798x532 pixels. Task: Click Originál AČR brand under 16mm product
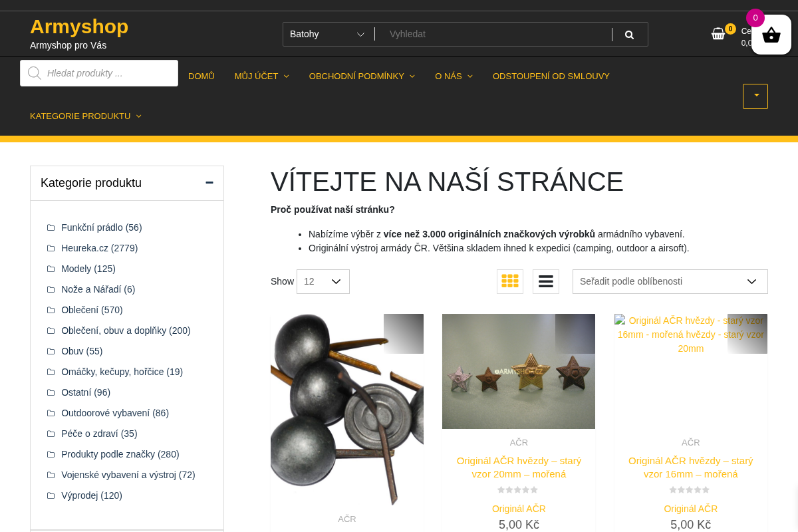point(691,509)
